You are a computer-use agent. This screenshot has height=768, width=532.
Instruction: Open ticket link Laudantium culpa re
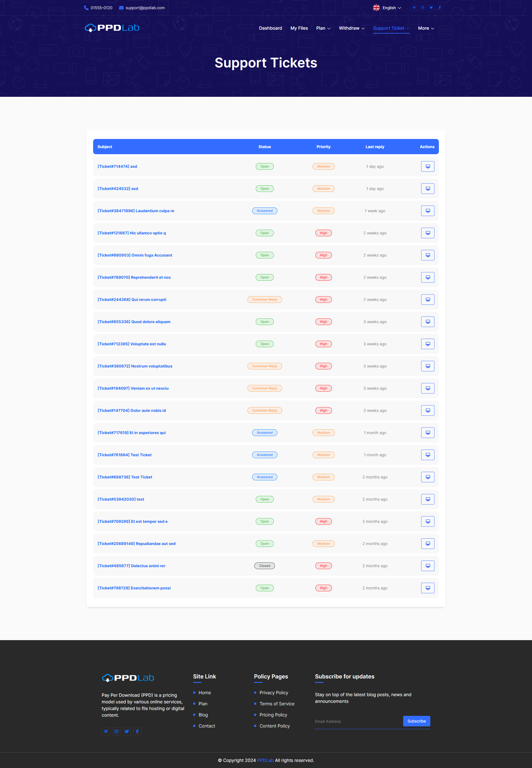[x=136, y=211]
